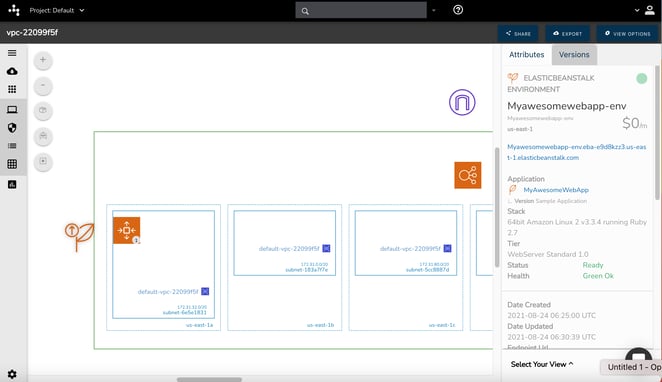This screenshot has height=382, width=662.
Task: Click the zoom out minus button
Action: click(43, 86)
